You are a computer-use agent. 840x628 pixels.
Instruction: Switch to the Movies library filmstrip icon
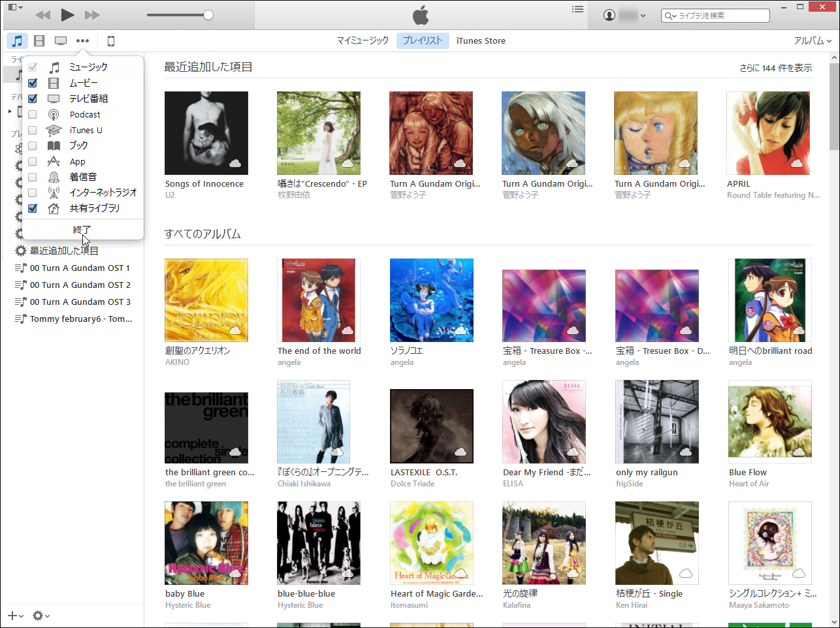39,41
